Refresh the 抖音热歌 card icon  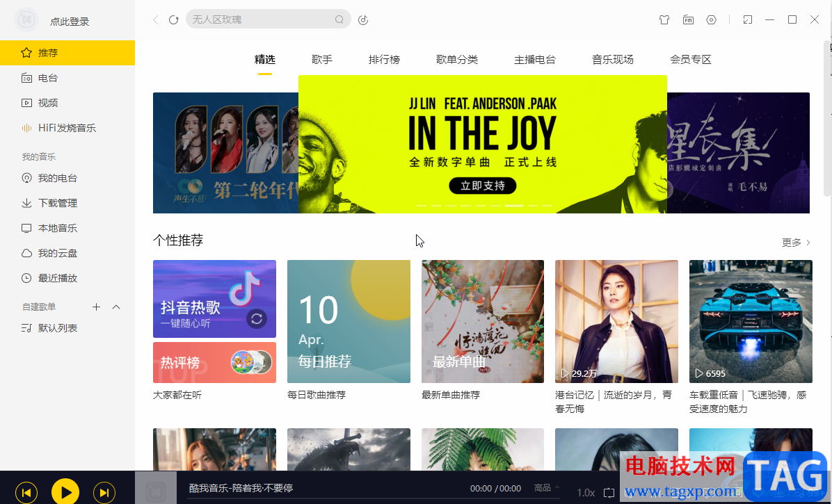click(257, 318)
